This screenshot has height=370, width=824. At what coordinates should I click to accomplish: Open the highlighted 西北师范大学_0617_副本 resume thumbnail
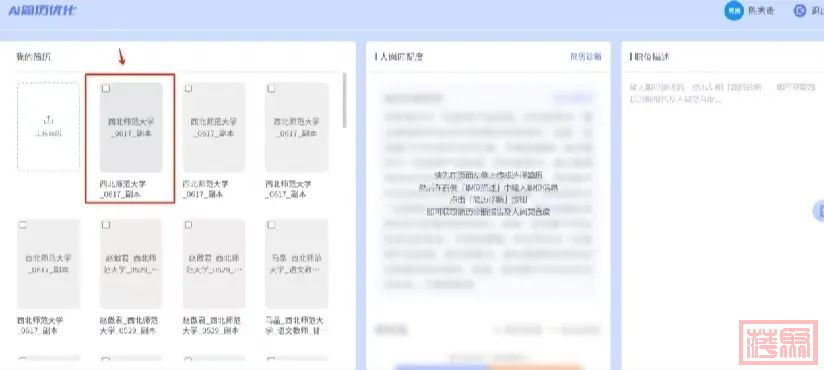pyautogui.click(x=131, y=127)
